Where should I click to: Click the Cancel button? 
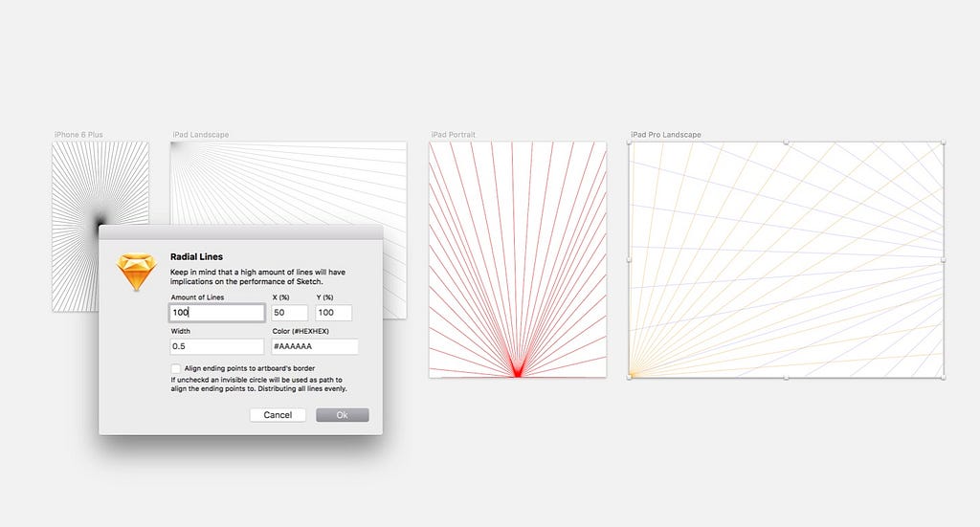[278, 414]
